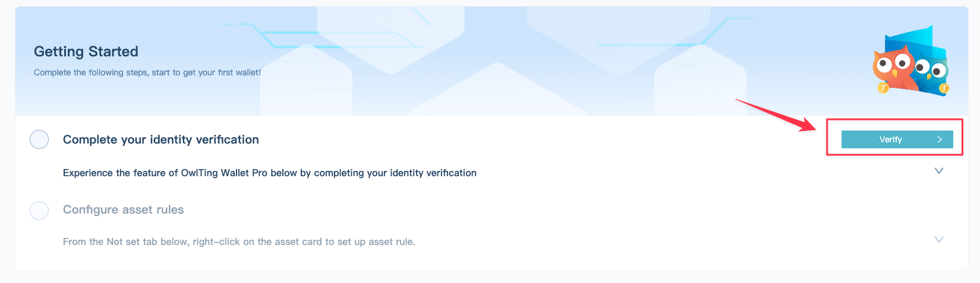This screenshot has width=980, height=283.
Task: Click the 'Complete the following steps' subtitle
Action: pos(147,72)
